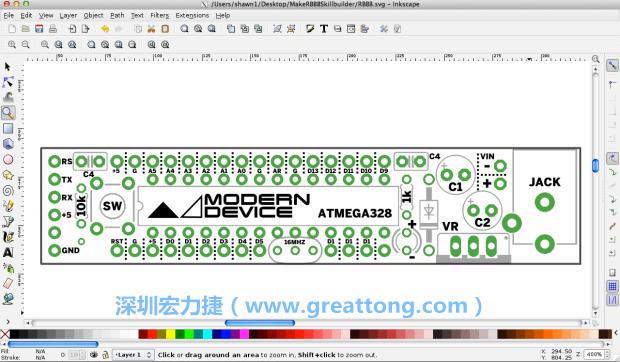Toggle snap to nodes button
The height and width of the screenshot is (362, 620).
[612, 158]
